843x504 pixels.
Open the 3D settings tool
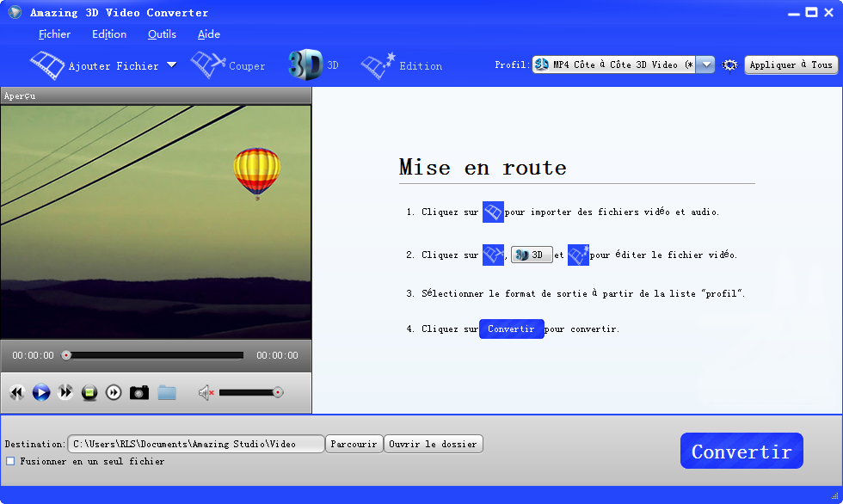click(313, 65)
